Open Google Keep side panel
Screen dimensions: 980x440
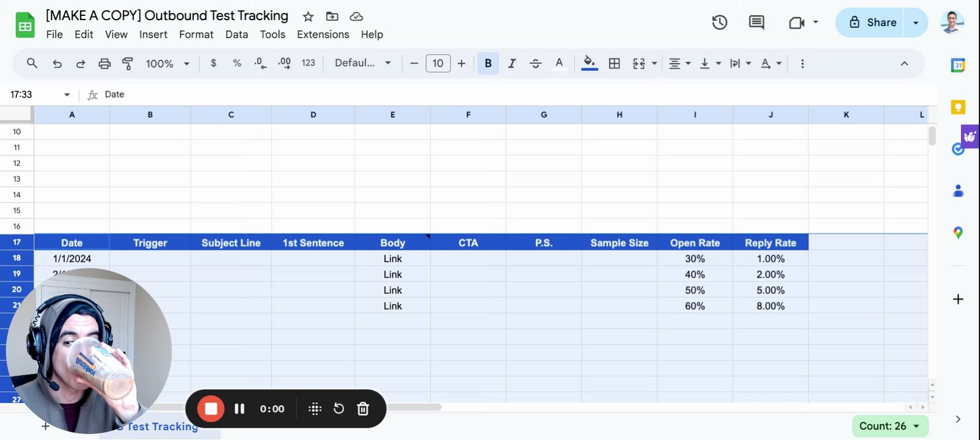958,107
